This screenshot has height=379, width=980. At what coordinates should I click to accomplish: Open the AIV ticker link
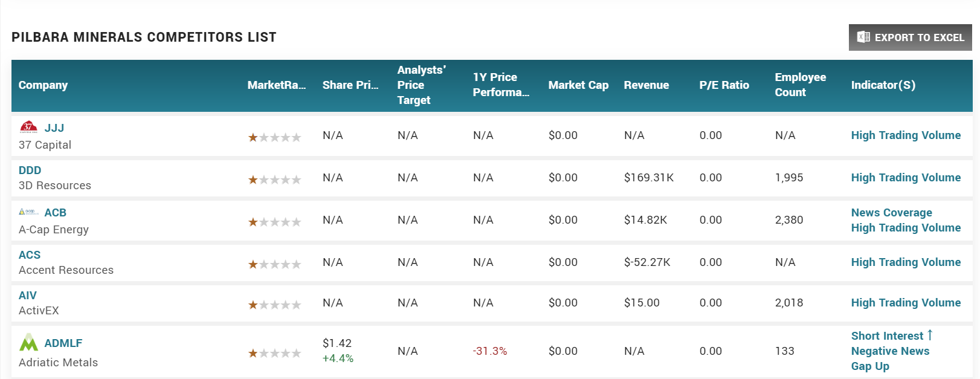28,296
